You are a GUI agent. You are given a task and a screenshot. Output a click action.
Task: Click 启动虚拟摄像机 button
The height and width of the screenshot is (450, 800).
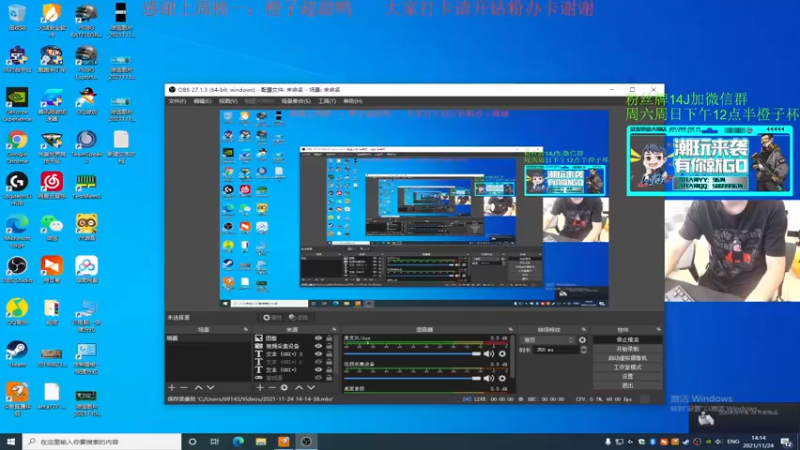628,358
